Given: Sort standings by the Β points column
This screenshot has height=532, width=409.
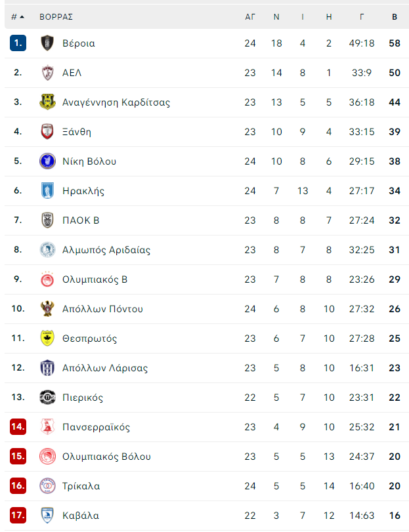Looking at the screenshot, I should click(395, 16).
